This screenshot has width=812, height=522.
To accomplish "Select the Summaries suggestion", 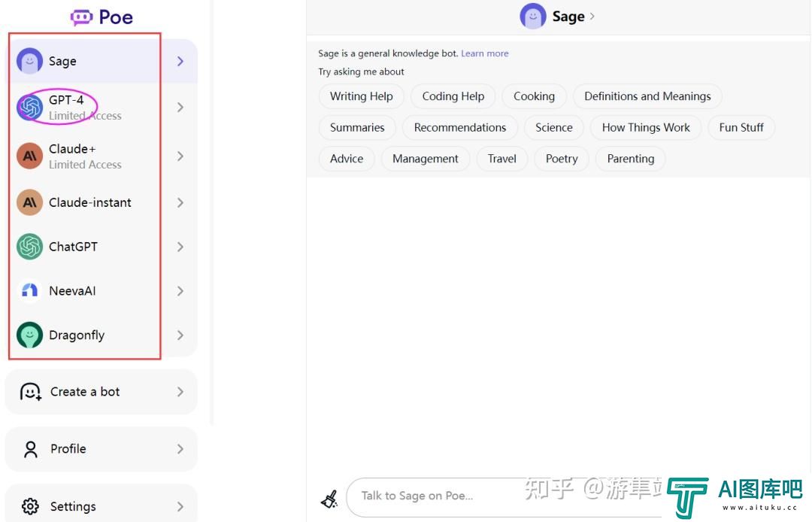I will tap(357, 127).
